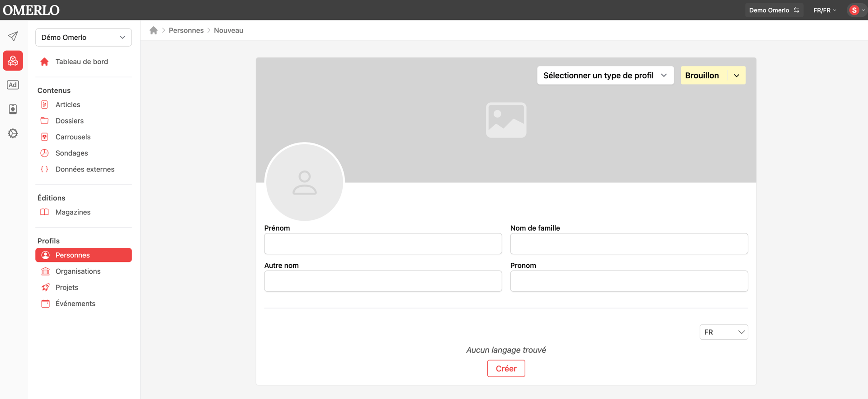The width and height of the screenshot is (868, 399).
Task: Open Sélectionner un type de profil dropdown
Action: (605, 76)
